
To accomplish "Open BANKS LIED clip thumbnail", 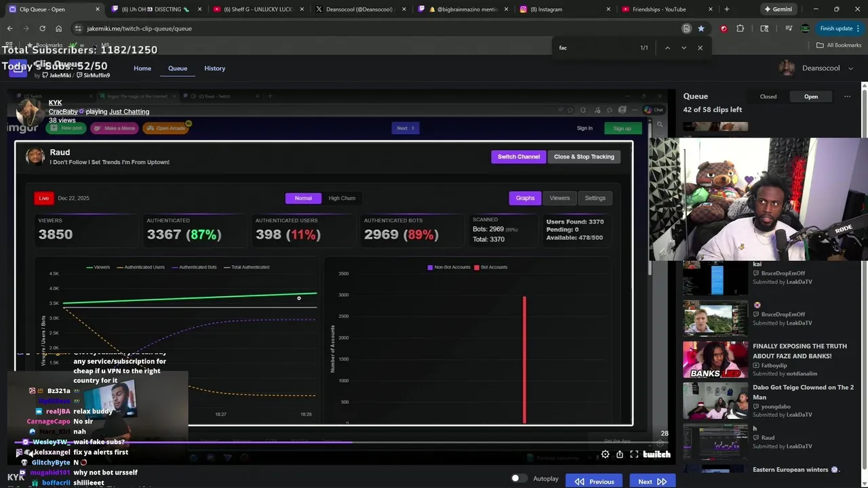I will 715,360.
